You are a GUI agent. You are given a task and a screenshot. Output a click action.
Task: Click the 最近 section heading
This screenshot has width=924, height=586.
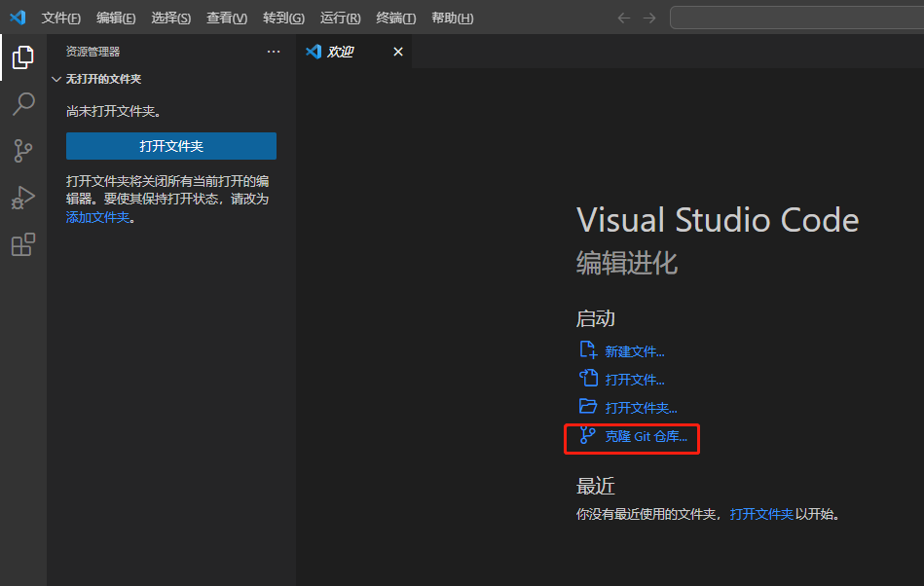click(595, 487)
